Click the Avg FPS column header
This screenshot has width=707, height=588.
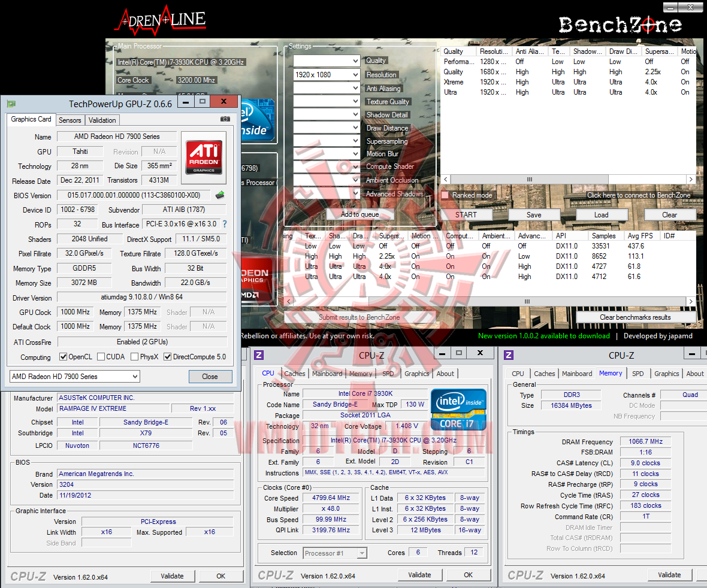pyautogui.click(x=642, y=236)
